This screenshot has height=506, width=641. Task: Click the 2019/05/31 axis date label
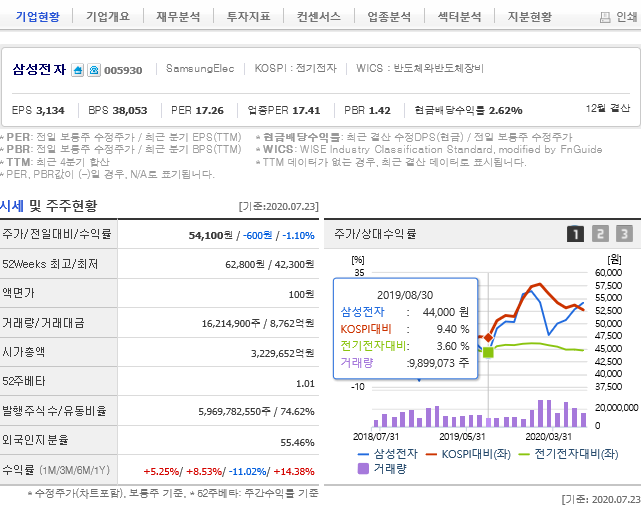pos(462,437)
